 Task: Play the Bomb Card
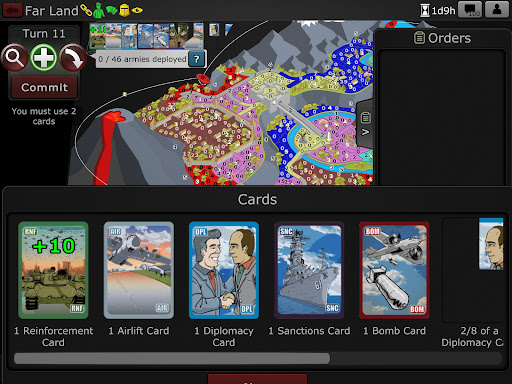(x=394, y=270)
